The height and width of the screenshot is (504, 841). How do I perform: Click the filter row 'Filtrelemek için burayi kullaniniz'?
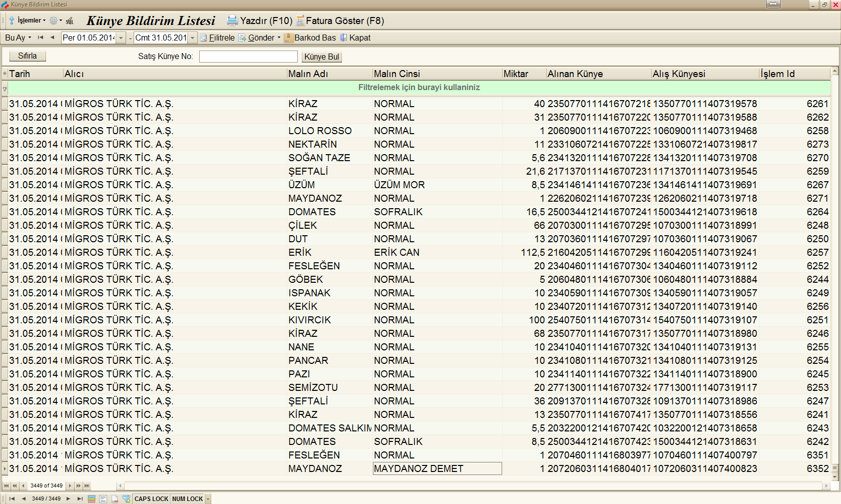pos(419,87)
